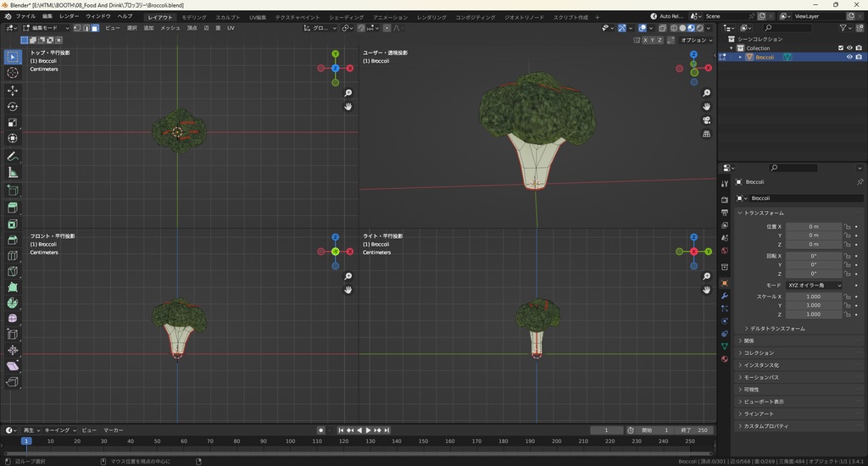
Task: Open the 編集モード mode dropdown
Action: 47,28
